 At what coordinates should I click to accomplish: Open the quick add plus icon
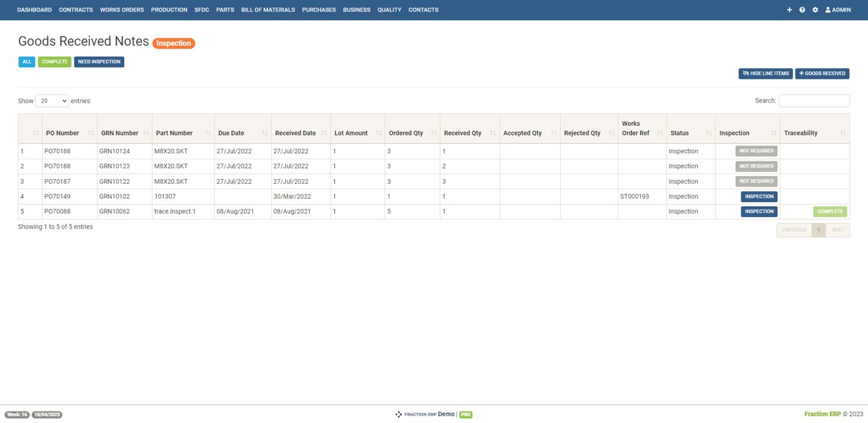pos(789,9)
